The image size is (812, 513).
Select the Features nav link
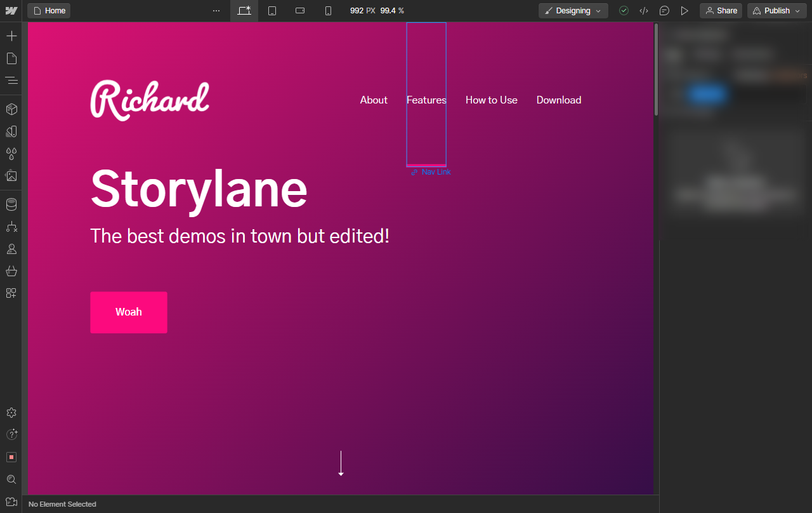426,100
